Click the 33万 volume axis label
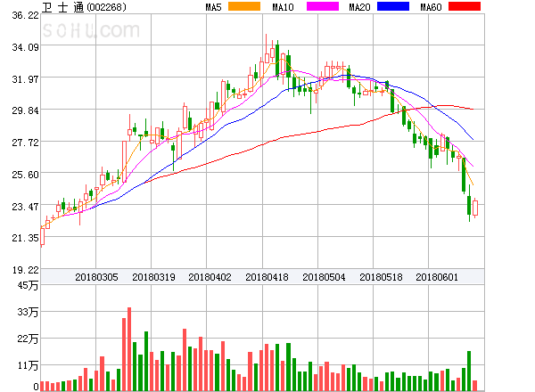The width and height of the screenshot is (535, 392). tap(28, 312)
